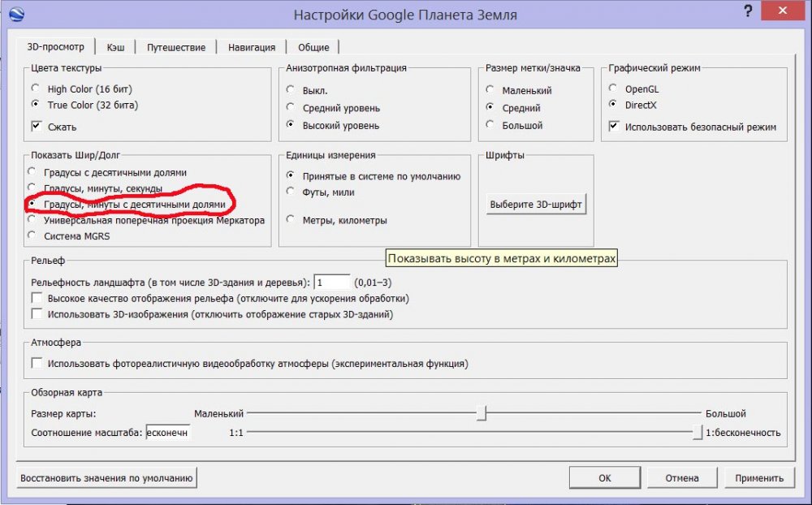Viewport: 812px width, 505px height.
Task: Select Средний label size
Action: (x=512, y=108)
